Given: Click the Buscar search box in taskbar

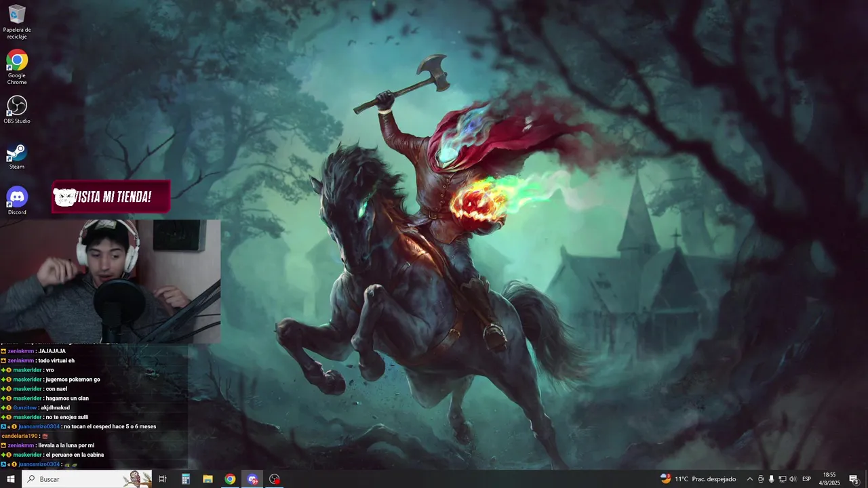Looking at the screenshot, I should coord(87,479).
